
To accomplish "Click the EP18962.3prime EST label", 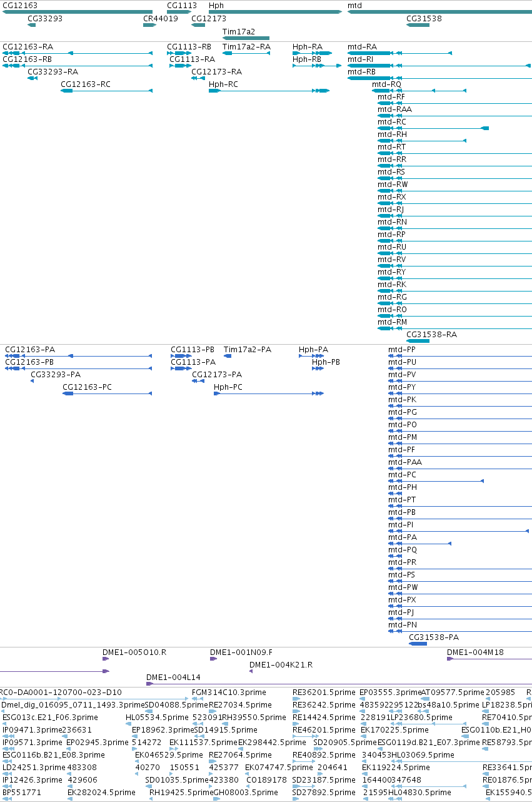I will [163, 730].
